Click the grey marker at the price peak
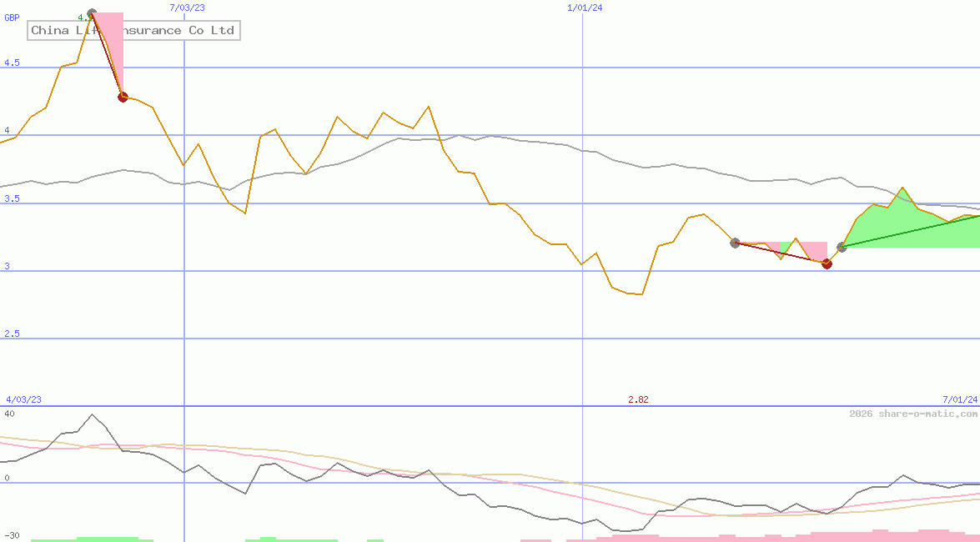Image resolution: width=980 pixels, height=542 pixels. click(x=92, y=13)
